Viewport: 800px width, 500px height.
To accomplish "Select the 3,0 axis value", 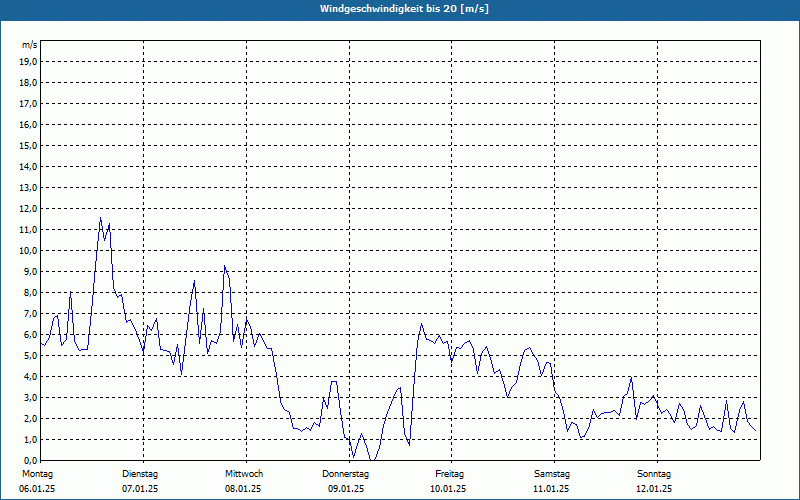I will point(31,397).
